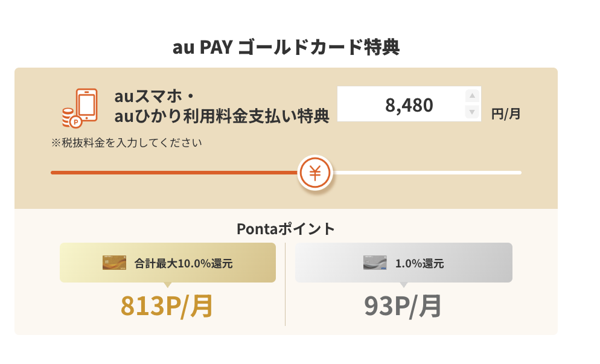Image resolution: width=600 pixels, height=364 pixels.
Task: Click the 円/月 unit label
Action: [505, 113]
